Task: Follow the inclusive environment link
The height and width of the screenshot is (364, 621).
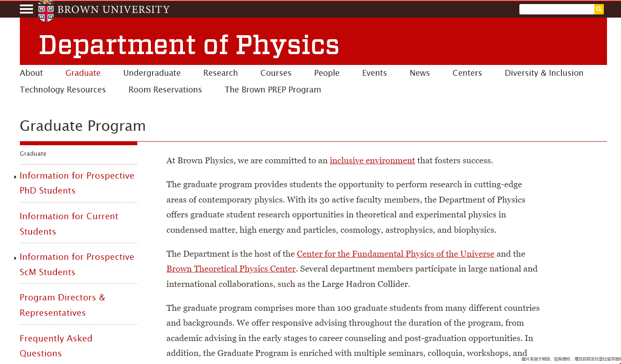Action: tap(372, 161)
